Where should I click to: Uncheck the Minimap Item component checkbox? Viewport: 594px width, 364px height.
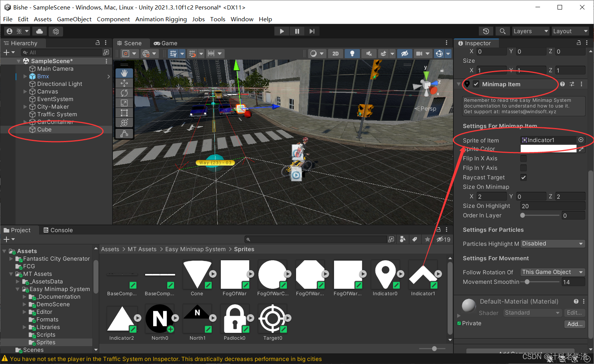click(476, 84)
